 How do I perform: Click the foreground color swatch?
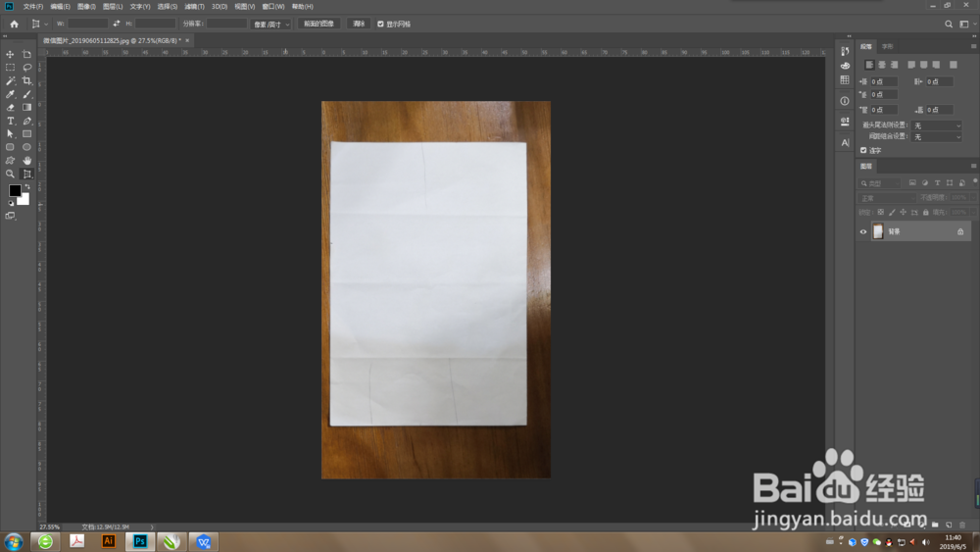point(14,190)
